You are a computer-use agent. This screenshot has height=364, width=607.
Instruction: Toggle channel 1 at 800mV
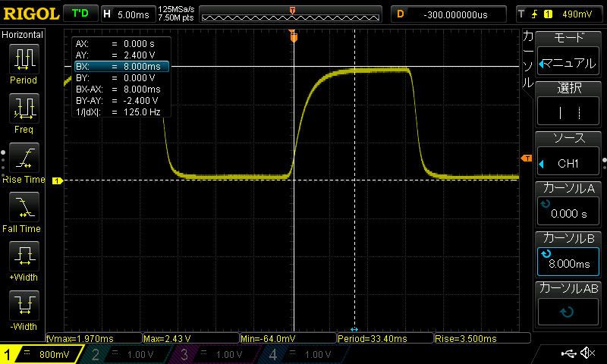tap(42, 354)
